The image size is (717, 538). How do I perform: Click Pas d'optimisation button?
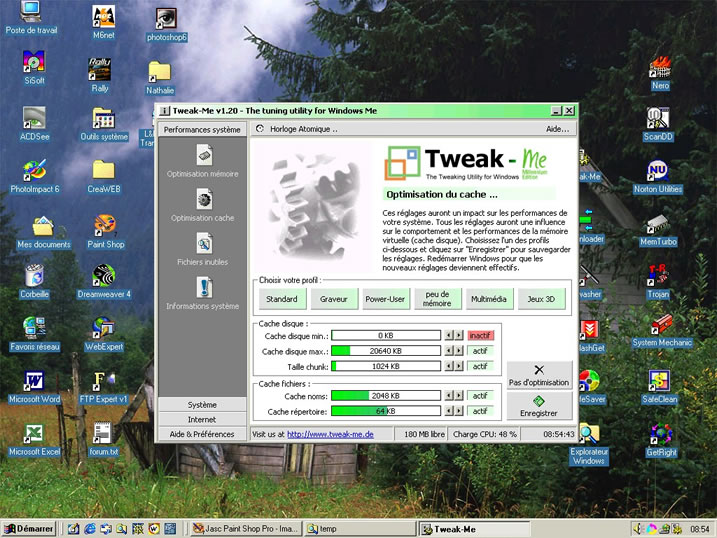point(539,375)
